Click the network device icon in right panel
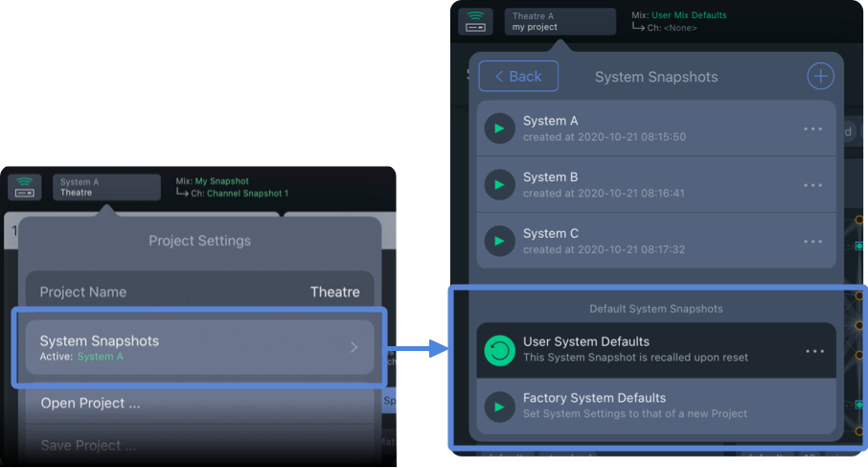This screenshot has height=468, width=868. 474,21
